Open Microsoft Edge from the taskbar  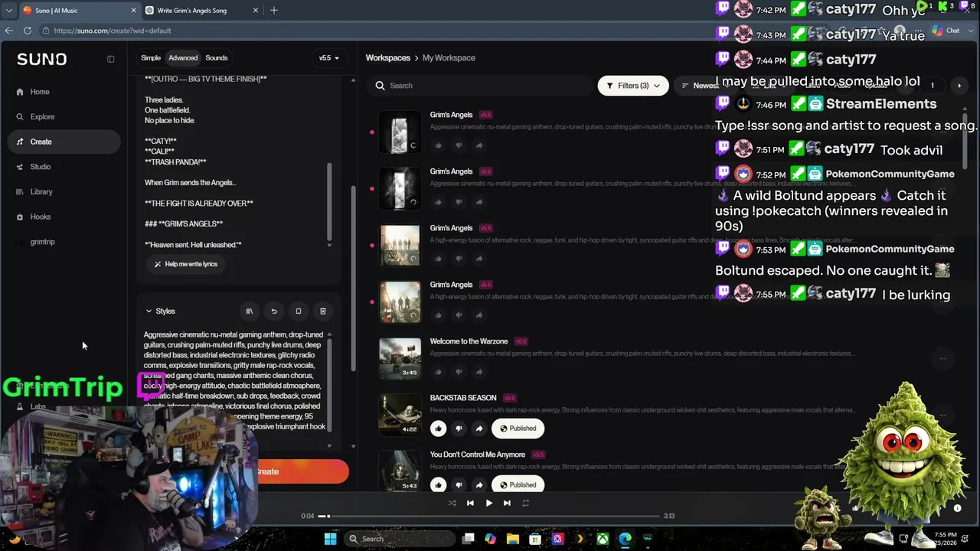click(626, 539)
